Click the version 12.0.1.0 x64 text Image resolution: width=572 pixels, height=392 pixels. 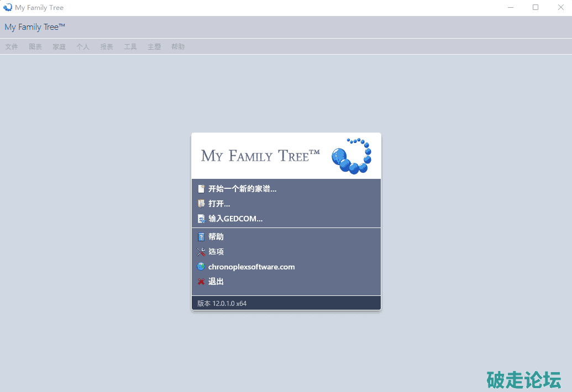(x=222, y=304)
